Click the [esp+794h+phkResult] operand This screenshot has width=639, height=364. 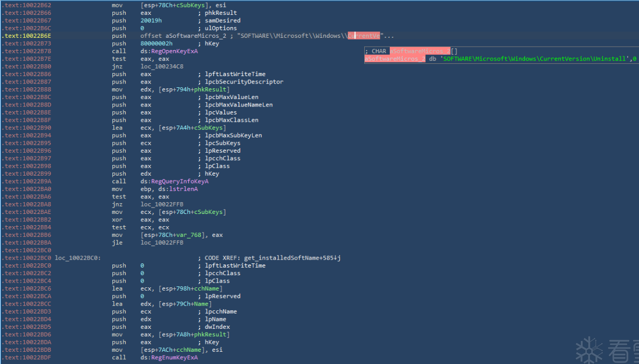(x=194, y=89)
